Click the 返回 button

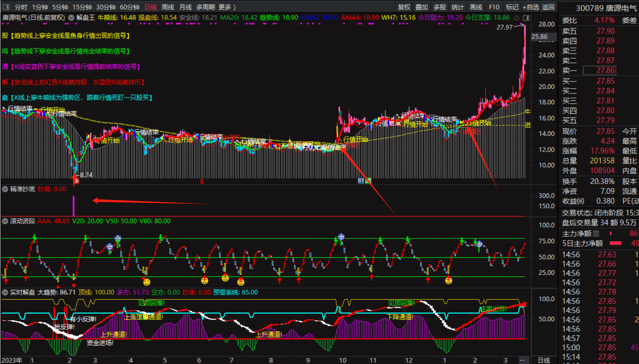coord(548,7)
